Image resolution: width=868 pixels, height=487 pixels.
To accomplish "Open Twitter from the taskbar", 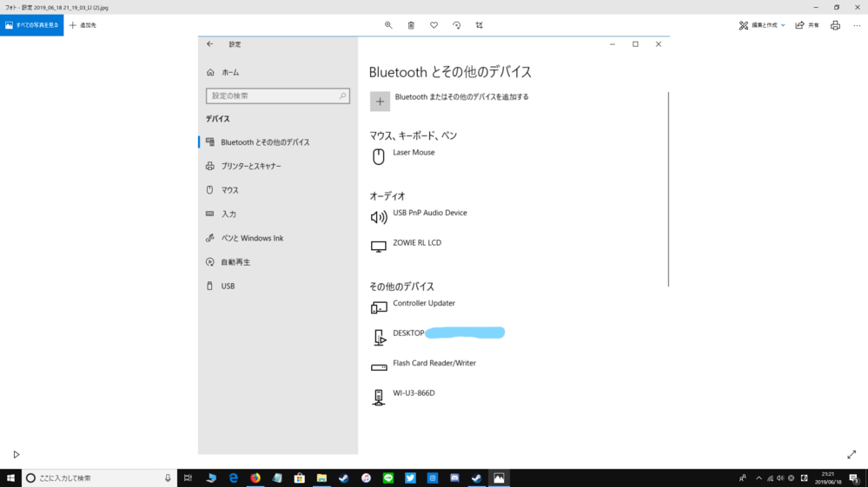I will (x=410, y=478).
